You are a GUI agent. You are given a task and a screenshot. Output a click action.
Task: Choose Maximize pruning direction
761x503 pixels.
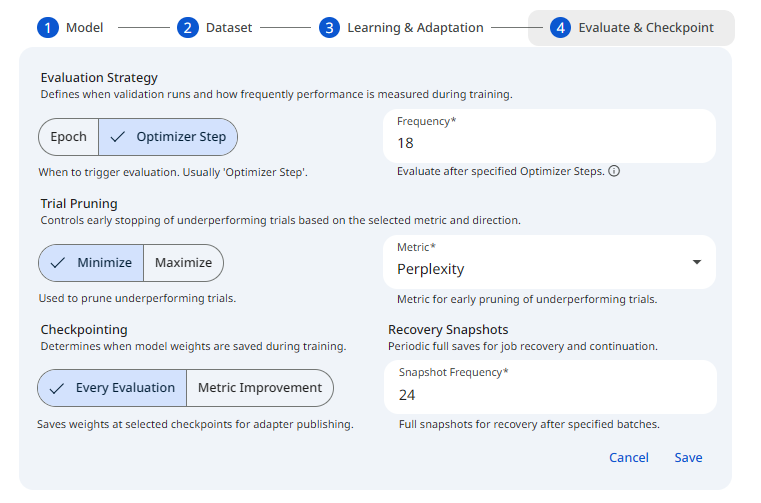pos(183,263)
